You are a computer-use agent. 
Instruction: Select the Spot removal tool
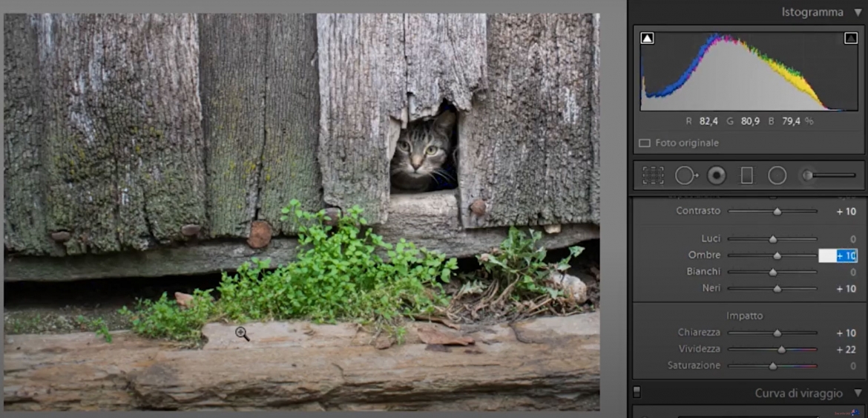click(685, 175)
